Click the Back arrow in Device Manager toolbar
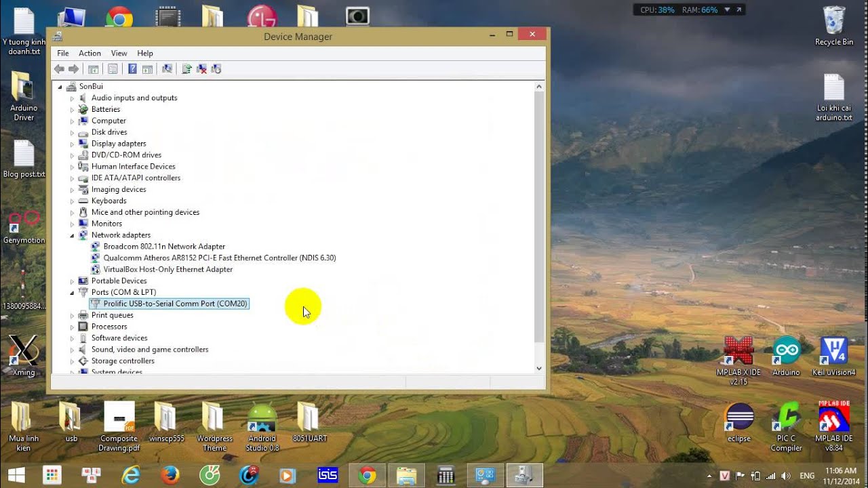The image size is (868, 488). 59,69
